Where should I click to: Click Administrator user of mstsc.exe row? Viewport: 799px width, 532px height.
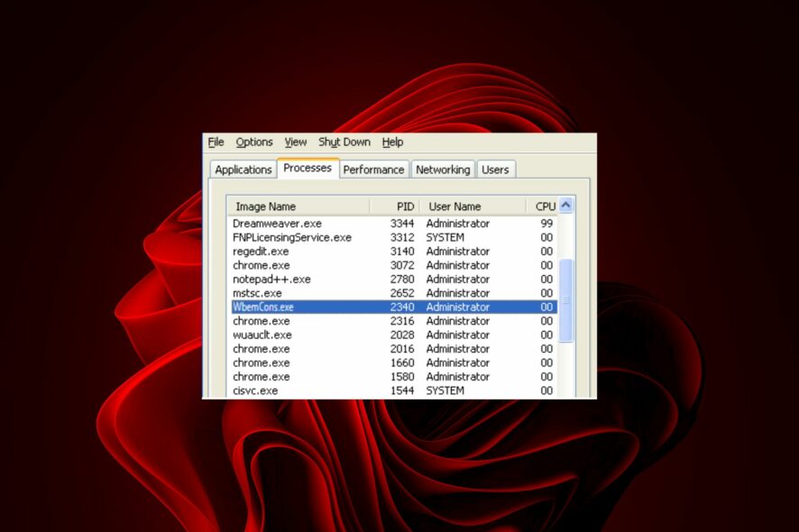[x=457, y=293]
